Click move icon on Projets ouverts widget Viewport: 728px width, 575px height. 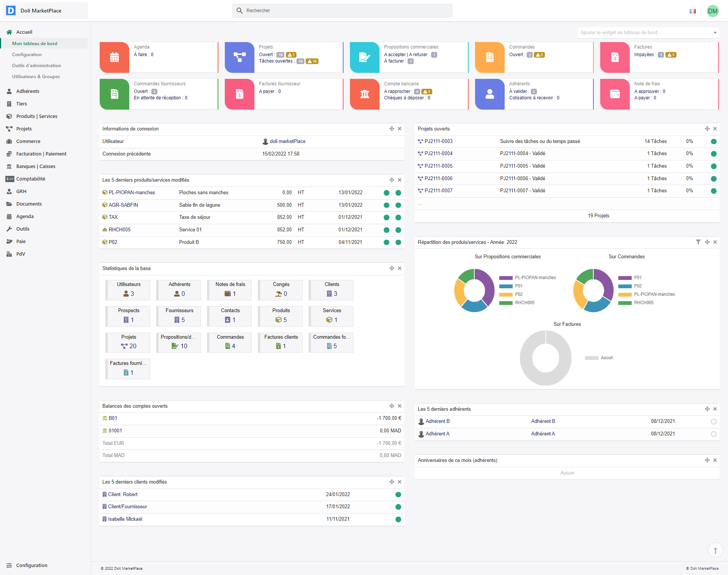click(707, 129)
